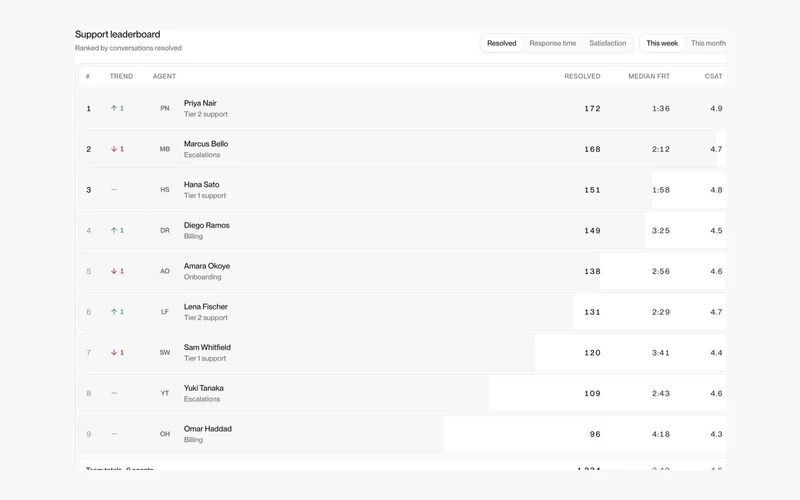Switch to the This month period
The image size is (800, 500).
point(708,43)
